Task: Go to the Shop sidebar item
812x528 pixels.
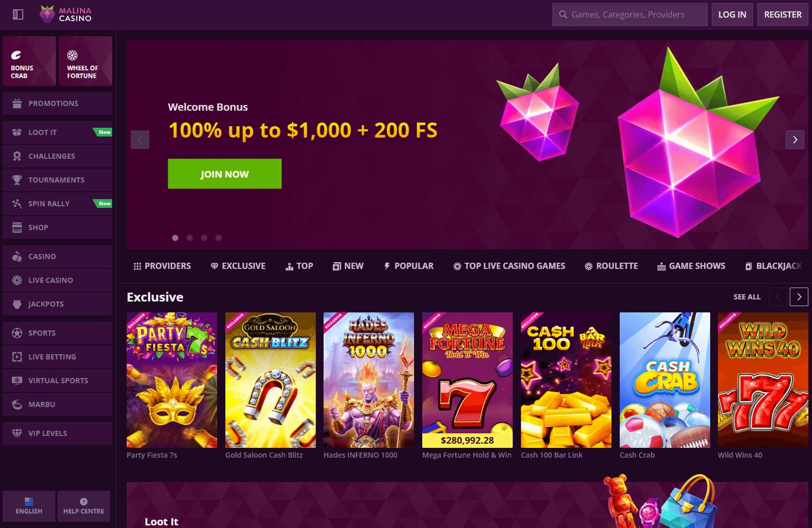Action: tap(57, 227)
